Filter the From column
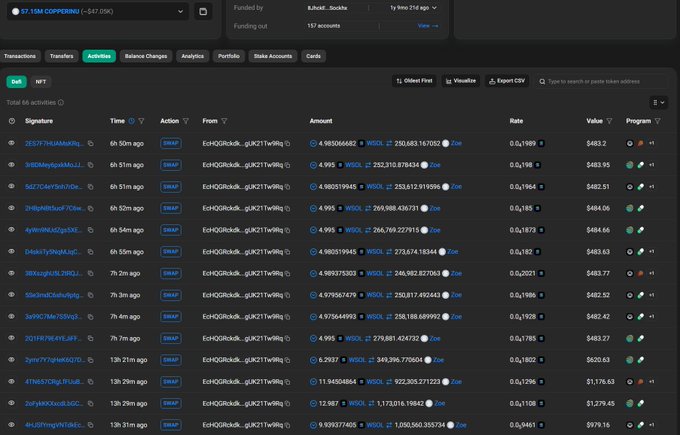 (x=224, y=121)
